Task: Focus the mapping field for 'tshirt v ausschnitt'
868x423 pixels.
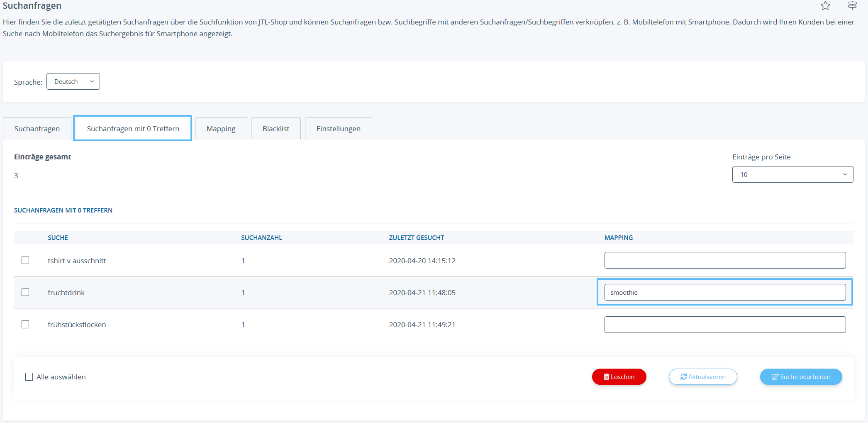Action: (724, 260)
